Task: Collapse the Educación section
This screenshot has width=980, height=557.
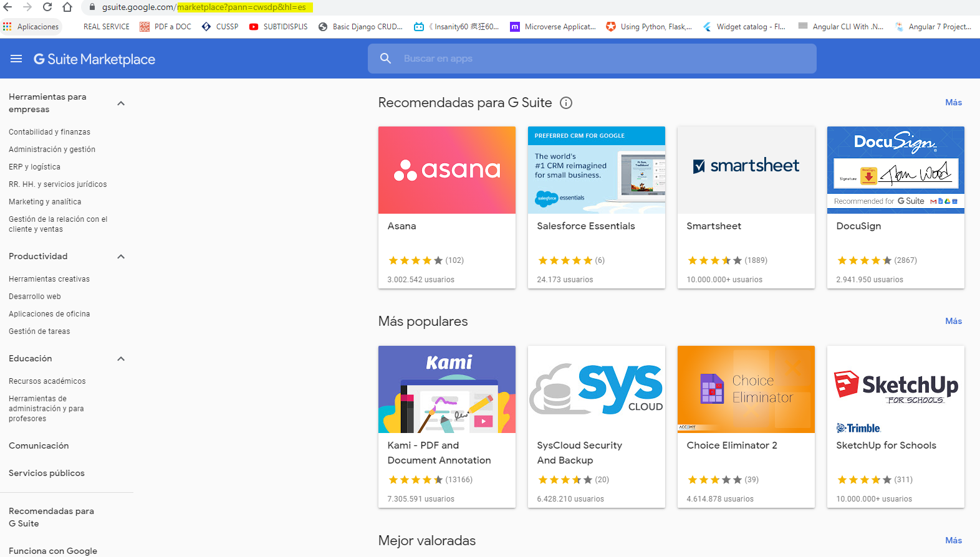Action: 121,359
